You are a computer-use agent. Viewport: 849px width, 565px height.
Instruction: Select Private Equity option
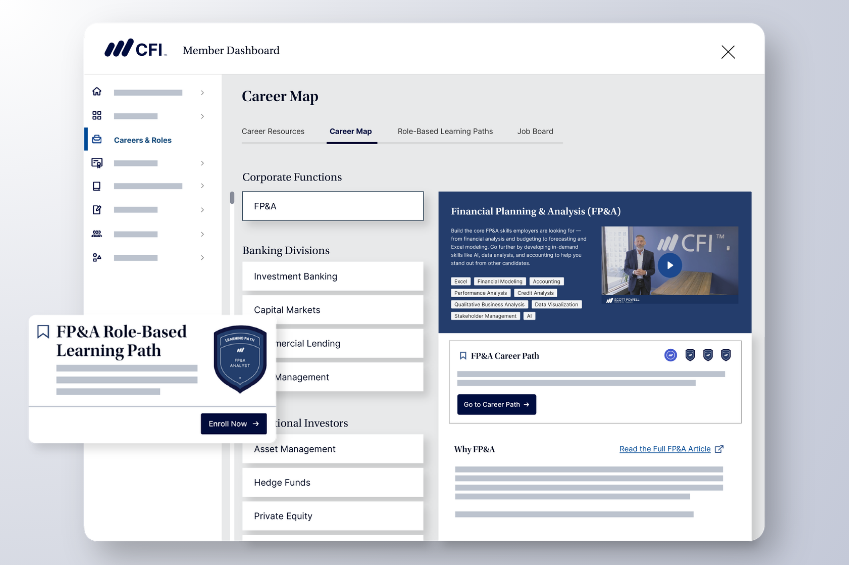(333, 516)
